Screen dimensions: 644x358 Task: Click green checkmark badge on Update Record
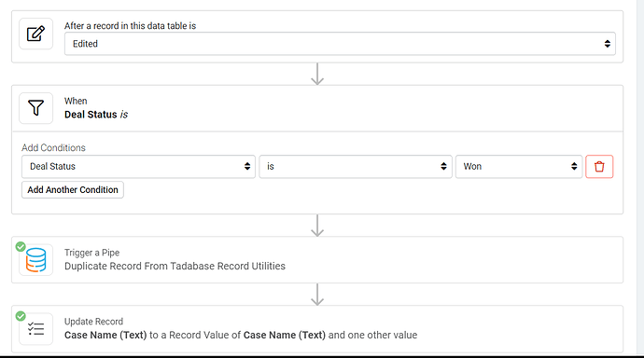point(21,316)
